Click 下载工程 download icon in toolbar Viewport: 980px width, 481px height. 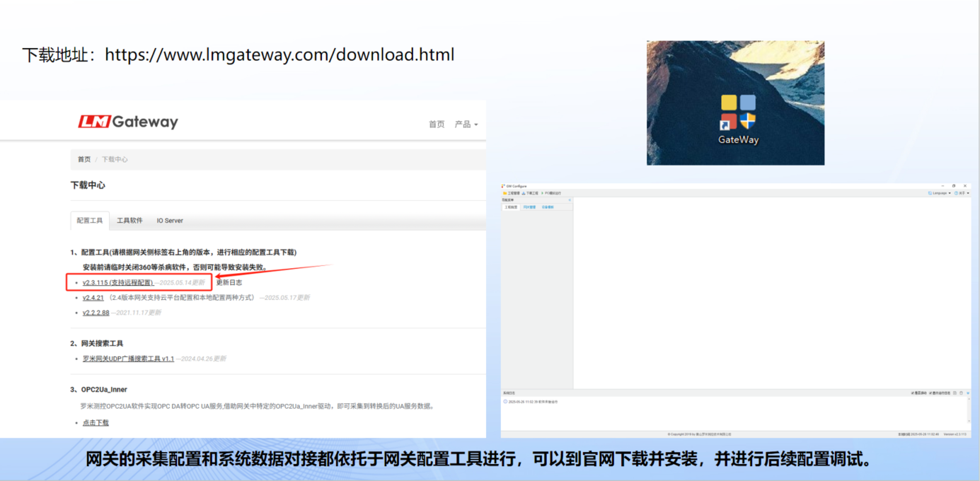tap(524, 193)
